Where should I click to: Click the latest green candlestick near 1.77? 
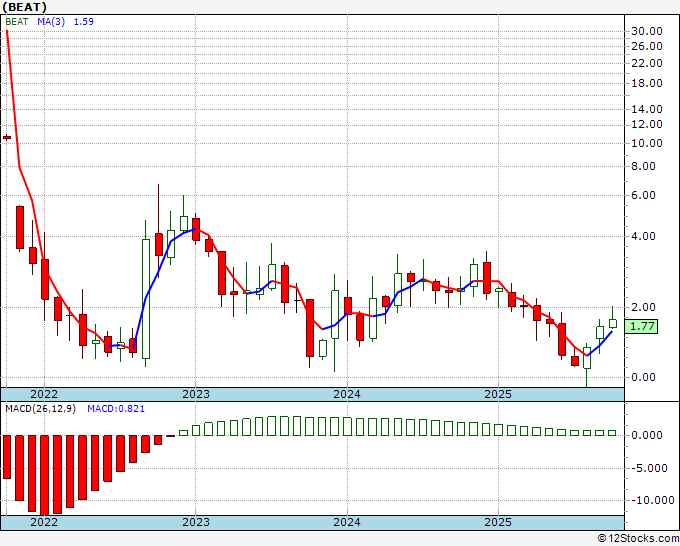[613, 323]
